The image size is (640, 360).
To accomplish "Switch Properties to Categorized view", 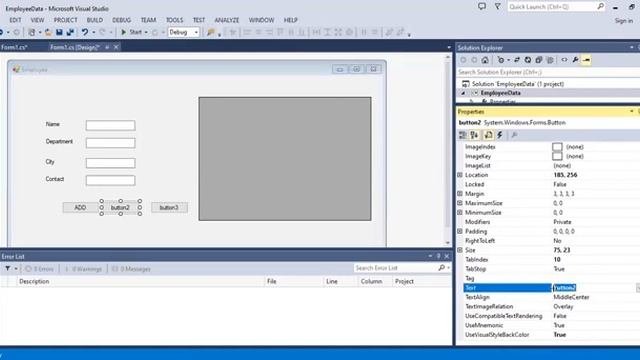I will click(x=462, y=135).
